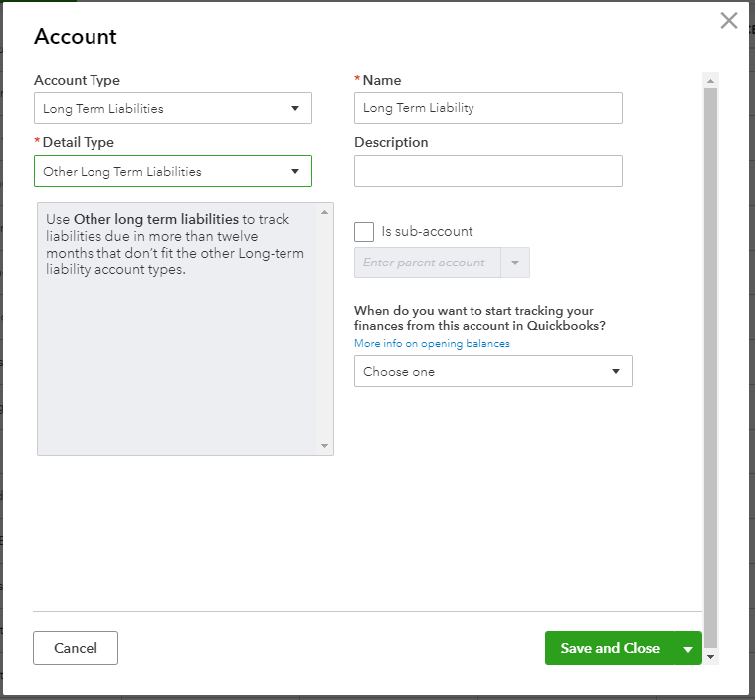
Task: Expand the Detail Type dropdown
Action: pyautogui.click(x=173, y=171)
